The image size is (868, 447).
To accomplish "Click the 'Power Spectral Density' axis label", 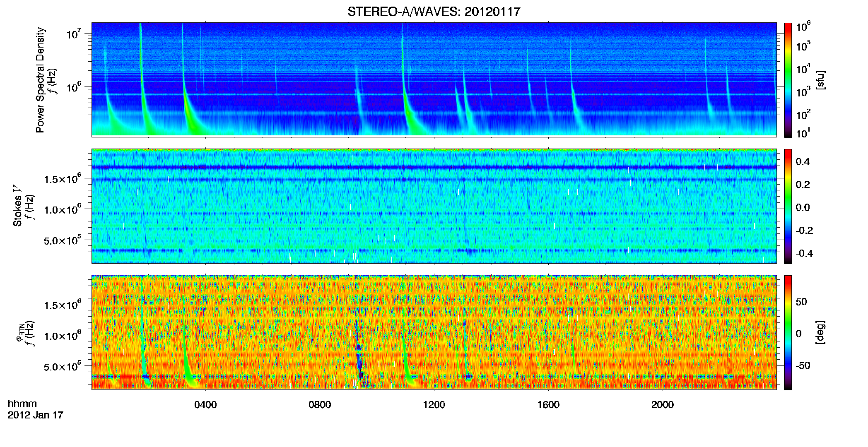I will (40, 80).
